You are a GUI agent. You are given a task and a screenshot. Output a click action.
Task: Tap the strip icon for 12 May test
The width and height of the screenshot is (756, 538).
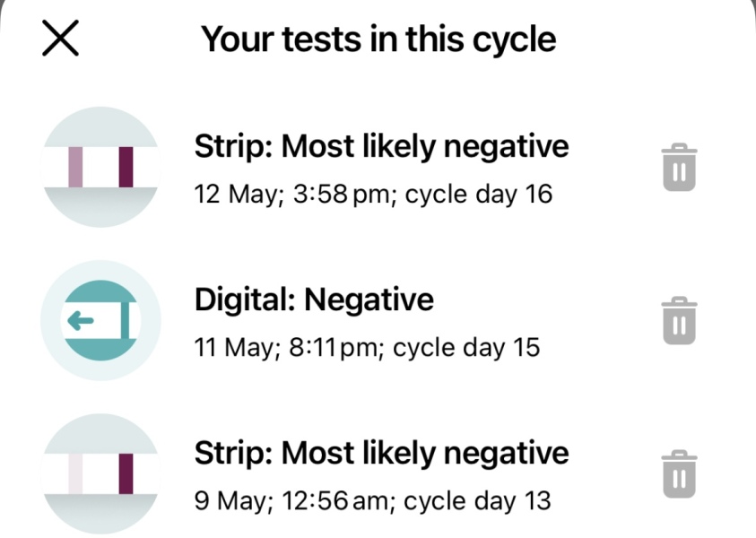100,167
